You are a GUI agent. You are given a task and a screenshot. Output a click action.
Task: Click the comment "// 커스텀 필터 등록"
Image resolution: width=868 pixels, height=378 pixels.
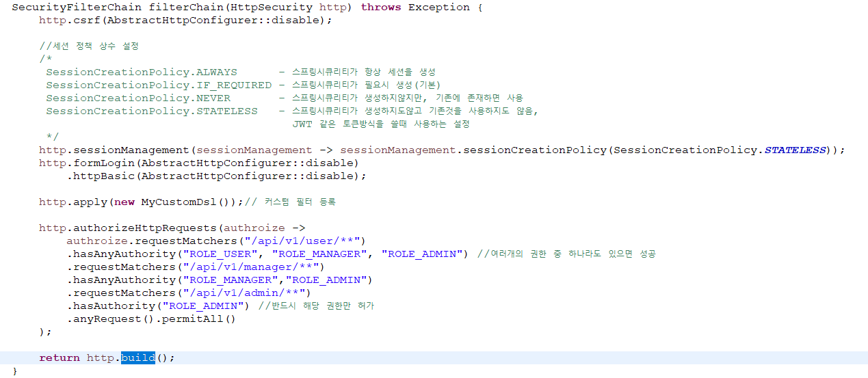click(290, 202)
